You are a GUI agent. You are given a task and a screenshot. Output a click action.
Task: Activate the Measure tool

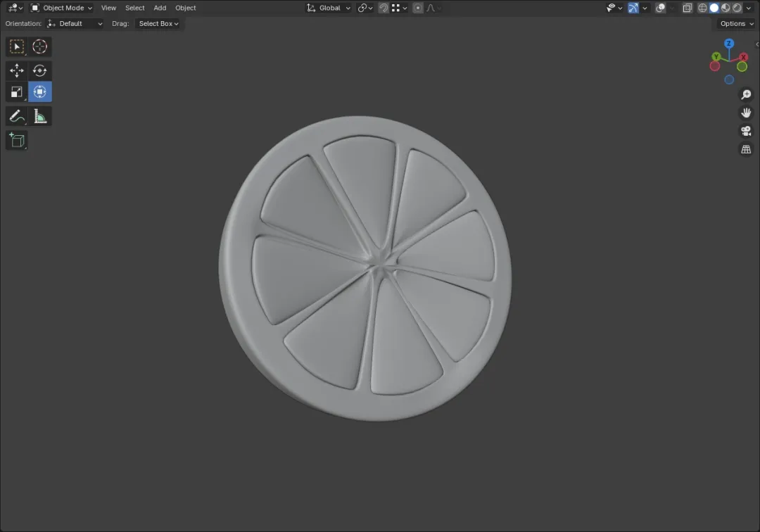click(39, 116)
